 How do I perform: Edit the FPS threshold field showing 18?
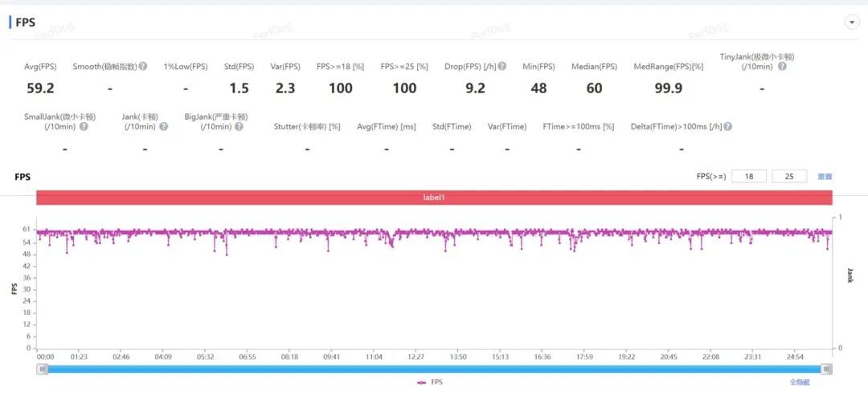[748, 177]
